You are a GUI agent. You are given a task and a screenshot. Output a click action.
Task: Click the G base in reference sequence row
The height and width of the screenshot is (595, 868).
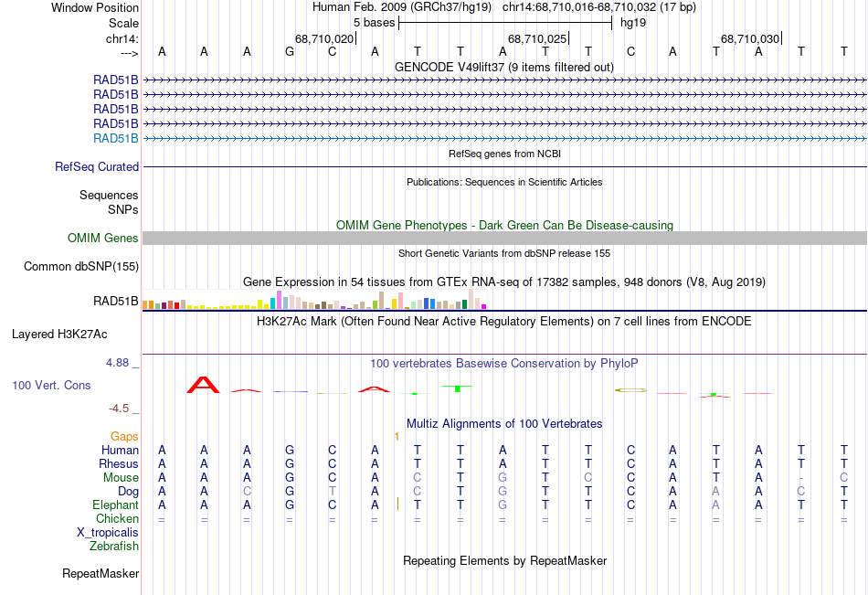(x=290, y=51)
